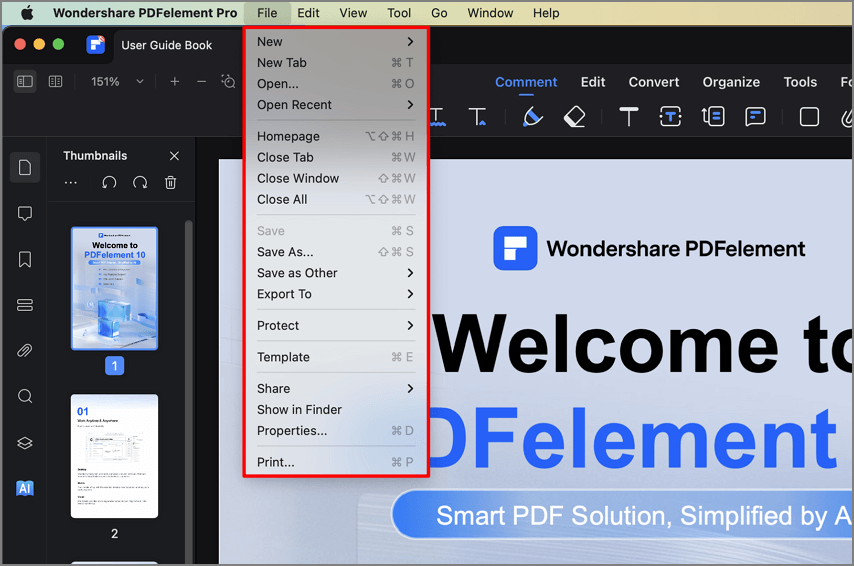
Task: Choose Close Tab from File menu
Action: (336, 157)
